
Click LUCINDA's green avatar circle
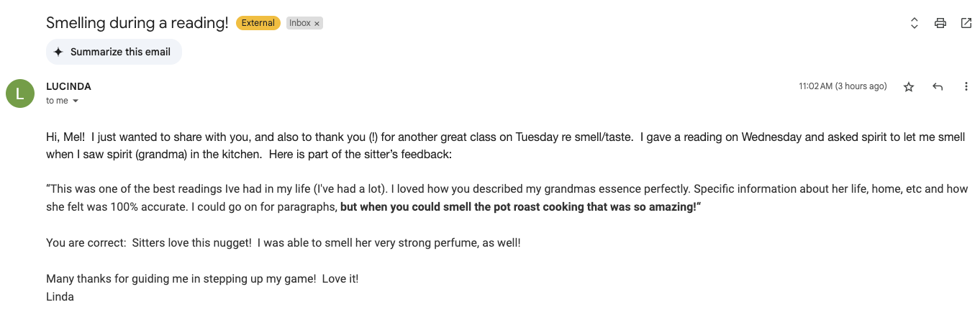click(20, 93)
